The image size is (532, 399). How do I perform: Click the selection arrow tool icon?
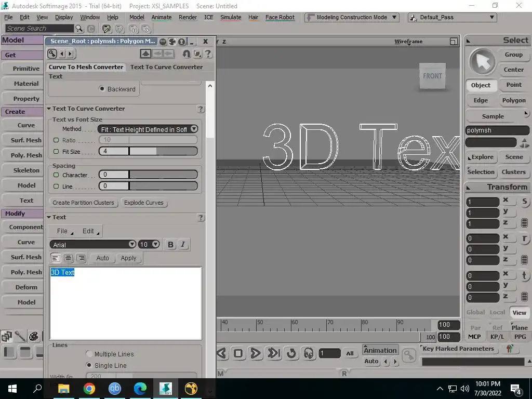[x=482, y=62]
